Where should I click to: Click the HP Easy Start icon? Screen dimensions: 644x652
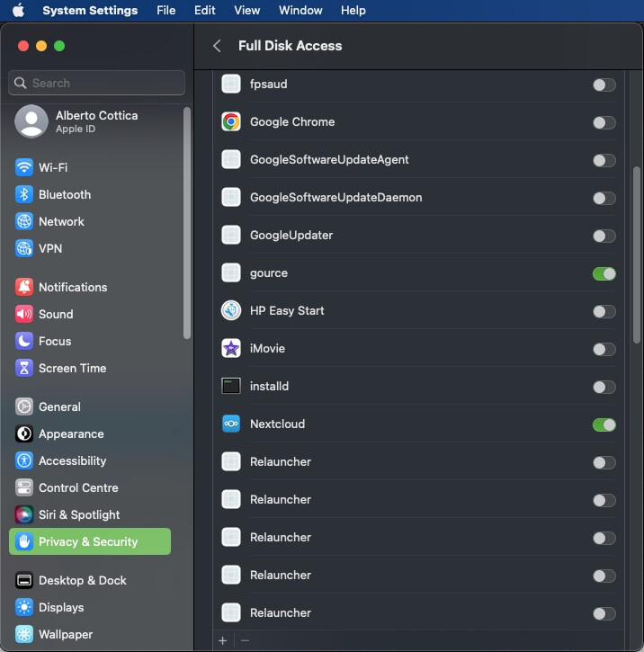point(231,311)
